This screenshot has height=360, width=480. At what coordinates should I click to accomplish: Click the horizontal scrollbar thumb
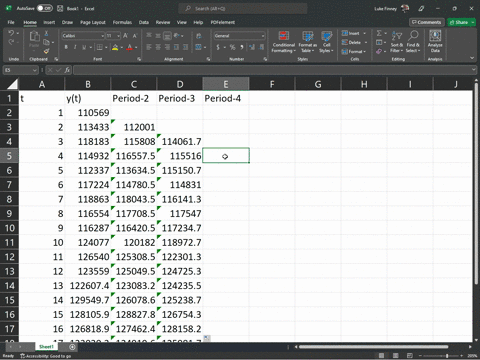pos(373,347)
